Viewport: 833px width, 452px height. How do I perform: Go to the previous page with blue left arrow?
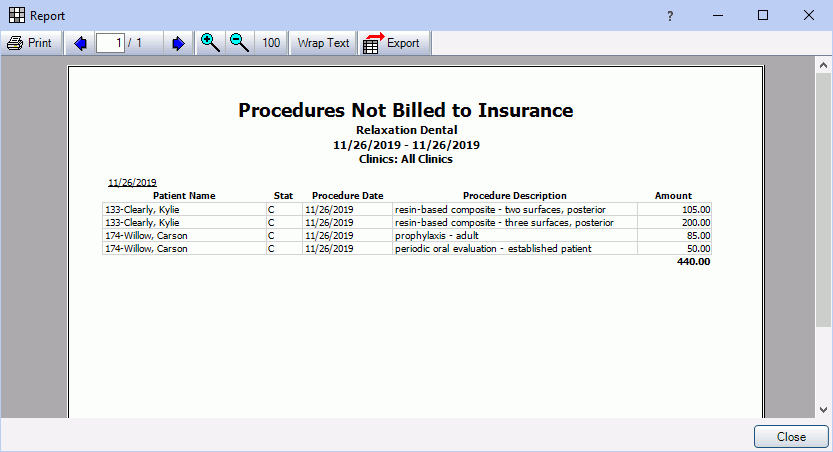pos(80,43)
